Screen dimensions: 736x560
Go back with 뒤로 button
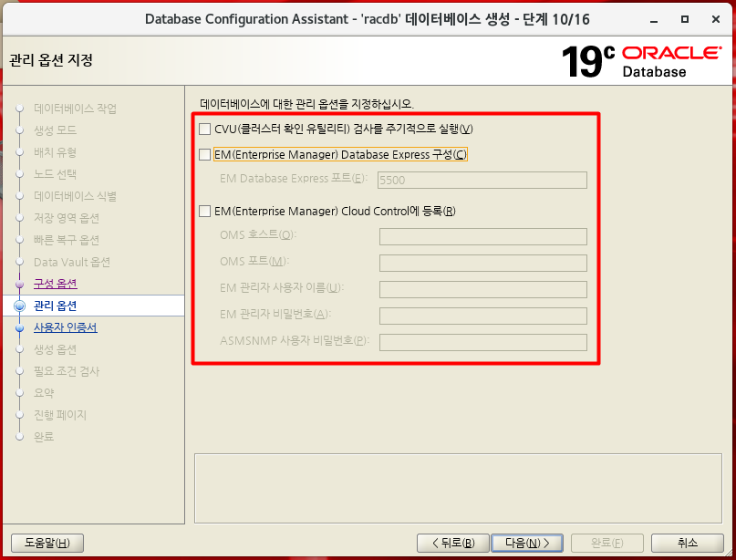coord(453,543)
